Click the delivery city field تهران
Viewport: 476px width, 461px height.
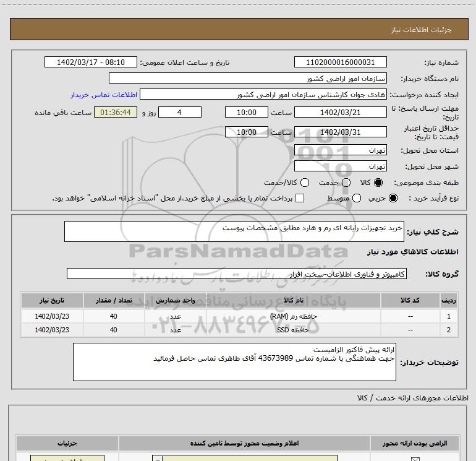(340, 166)
